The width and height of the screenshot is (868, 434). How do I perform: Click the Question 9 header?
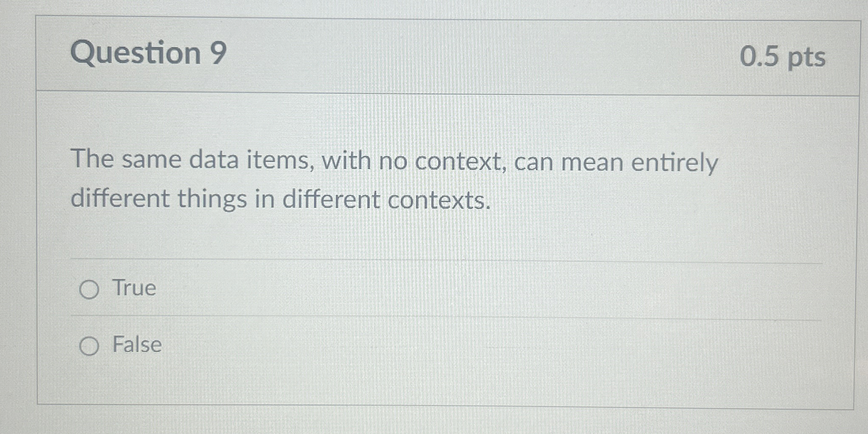(151, 53)
